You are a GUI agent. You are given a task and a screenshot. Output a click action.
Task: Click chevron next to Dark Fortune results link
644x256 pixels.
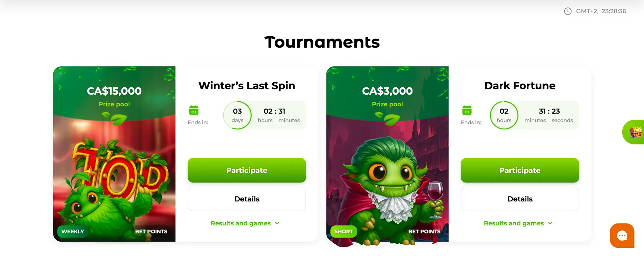(550, 223)
